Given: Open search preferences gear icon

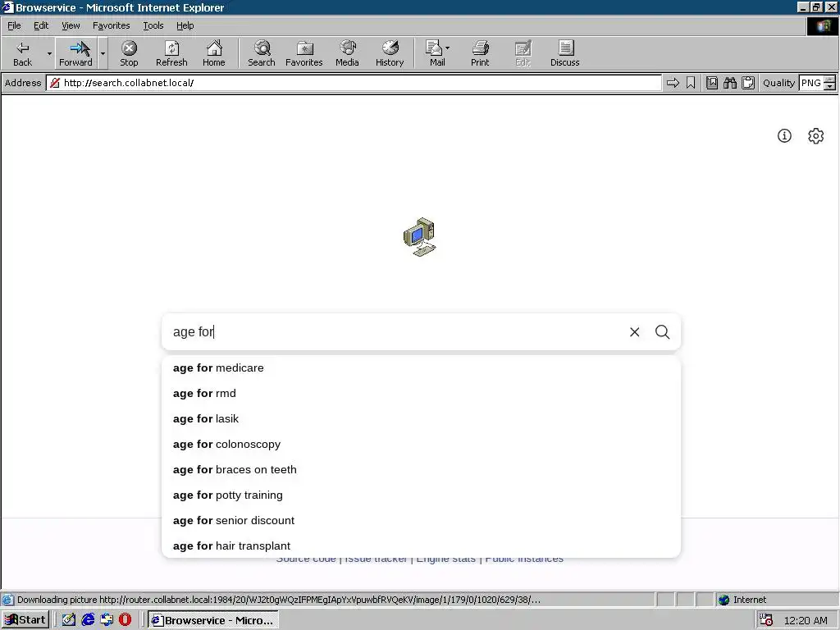Looking at the screenshot, I should [x=815, y=135].
